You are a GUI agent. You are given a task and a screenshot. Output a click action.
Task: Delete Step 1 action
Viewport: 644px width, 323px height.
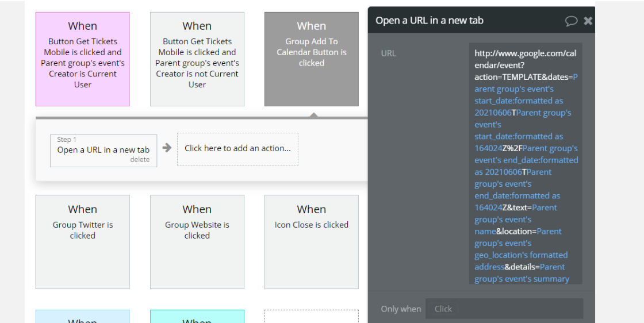point(140,160)
